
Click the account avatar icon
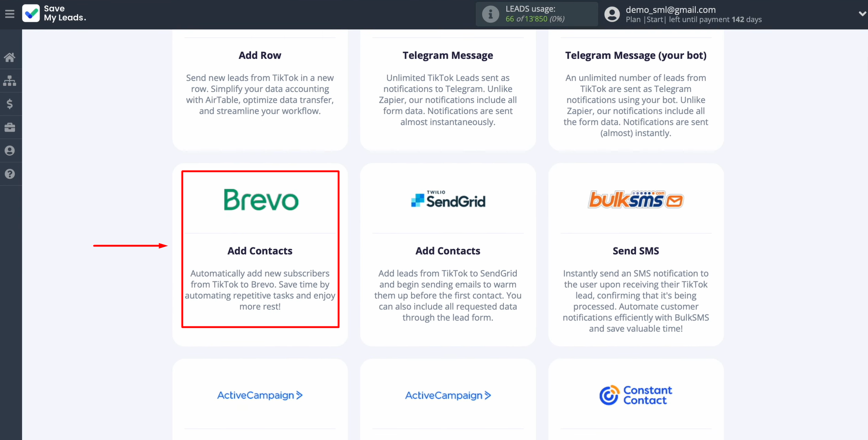612,14
